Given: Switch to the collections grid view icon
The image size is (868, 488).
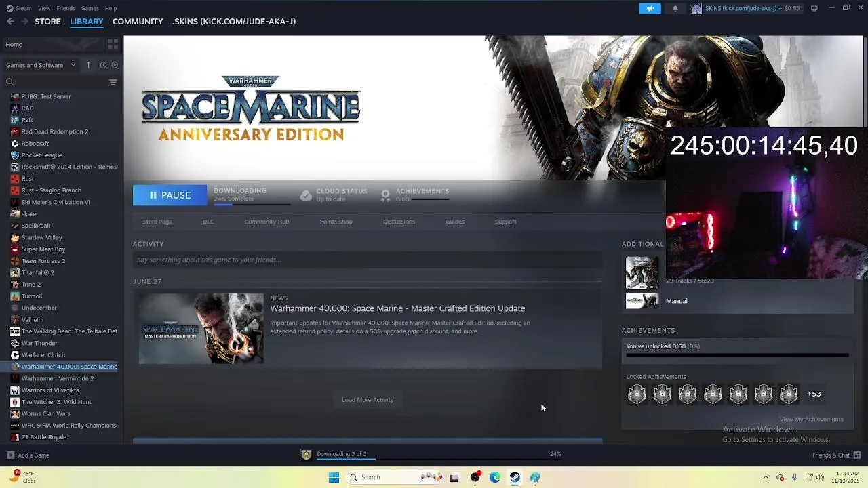Looking at the screenshot, I should 113,44.
